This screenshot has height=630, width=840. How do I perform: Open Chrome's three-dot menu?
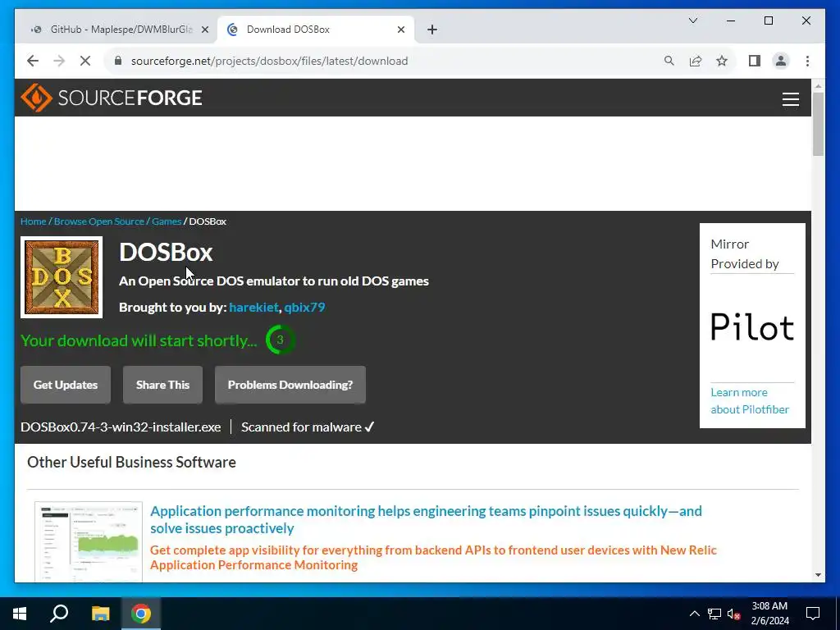pyautogui.click(x=807, y=61)
